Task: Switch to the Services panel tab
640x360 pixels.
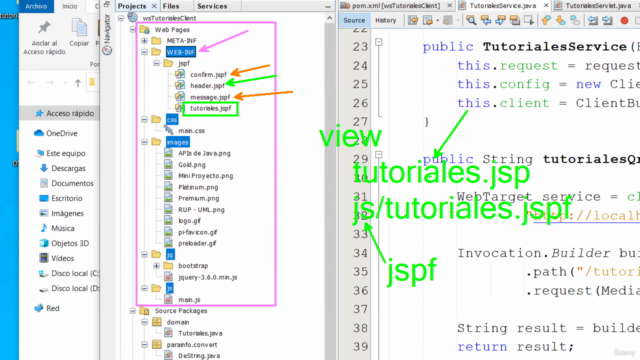Action: coord(212,6)
